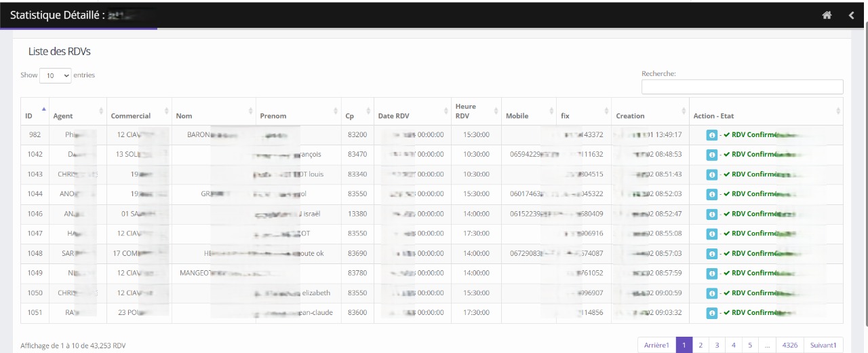Image resolution: width=868 pixels, height=353 pixels.
Task: Open info icon for RDV 1051
Action: [x=711, y=313]
